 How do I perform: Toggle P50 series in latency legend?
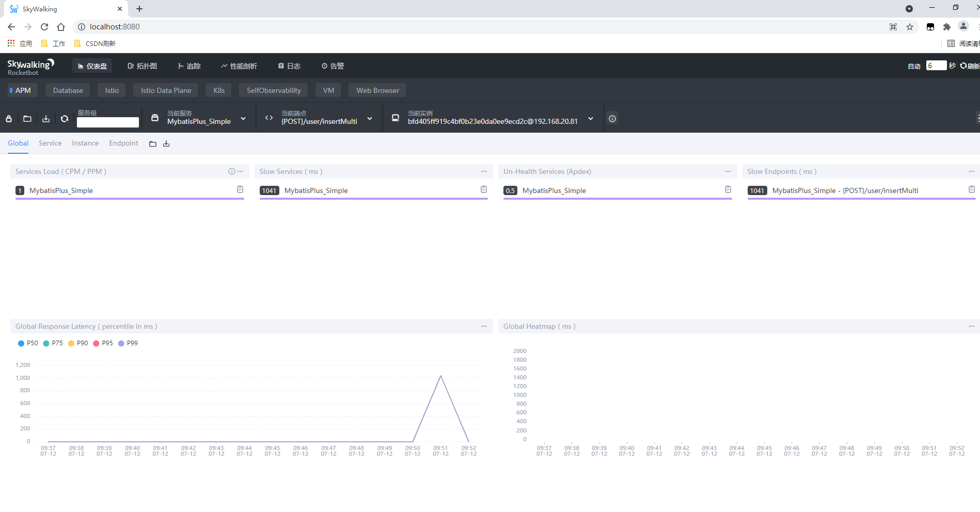[x=28, y=343]
